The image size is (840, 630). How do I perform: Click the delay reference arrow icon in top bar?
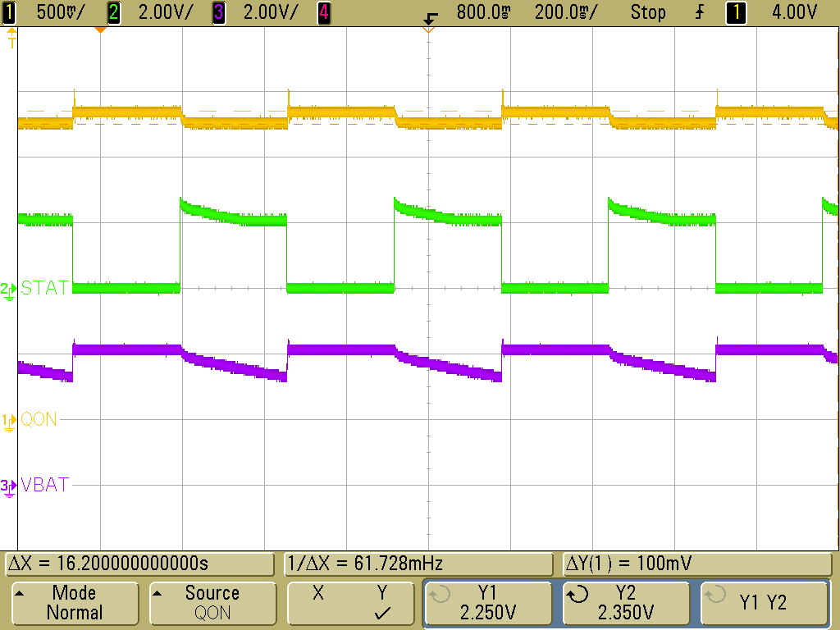pos(430,19)
